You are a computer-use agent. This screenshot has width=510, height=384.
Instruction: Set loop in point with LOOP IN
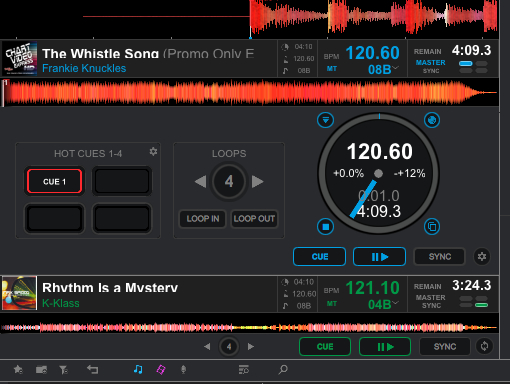coord(203,219)
